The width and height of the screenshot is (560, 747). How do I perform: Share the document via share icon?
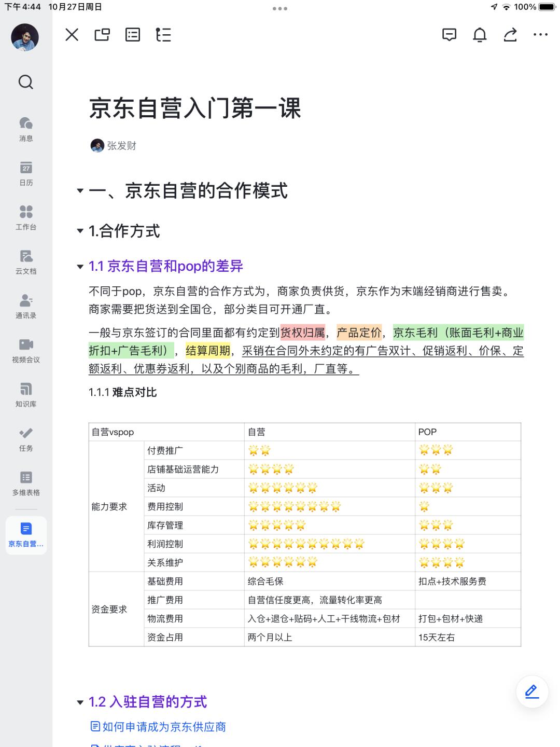click(x=510, y=35)
